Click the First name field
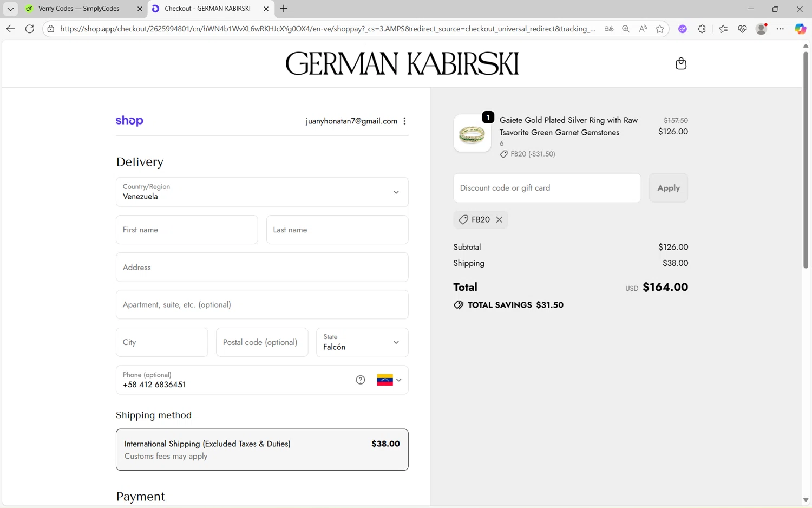 187,230
